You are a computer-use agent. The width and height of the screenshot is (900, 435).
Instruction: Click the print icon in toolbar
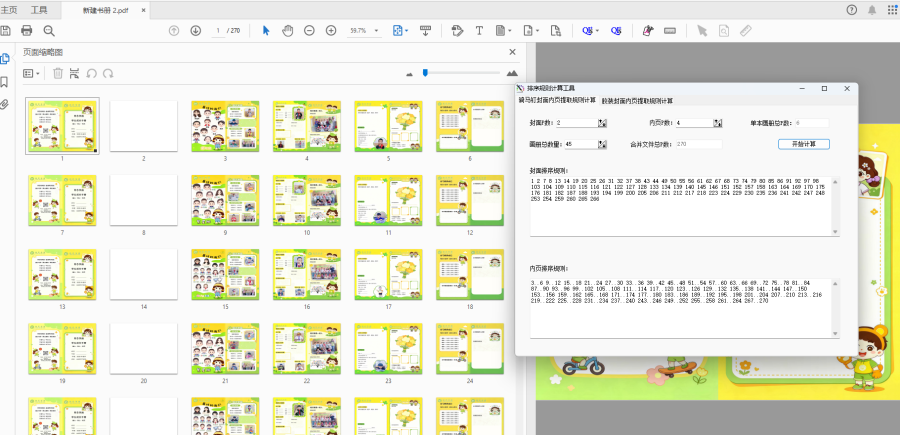point(26,30)
